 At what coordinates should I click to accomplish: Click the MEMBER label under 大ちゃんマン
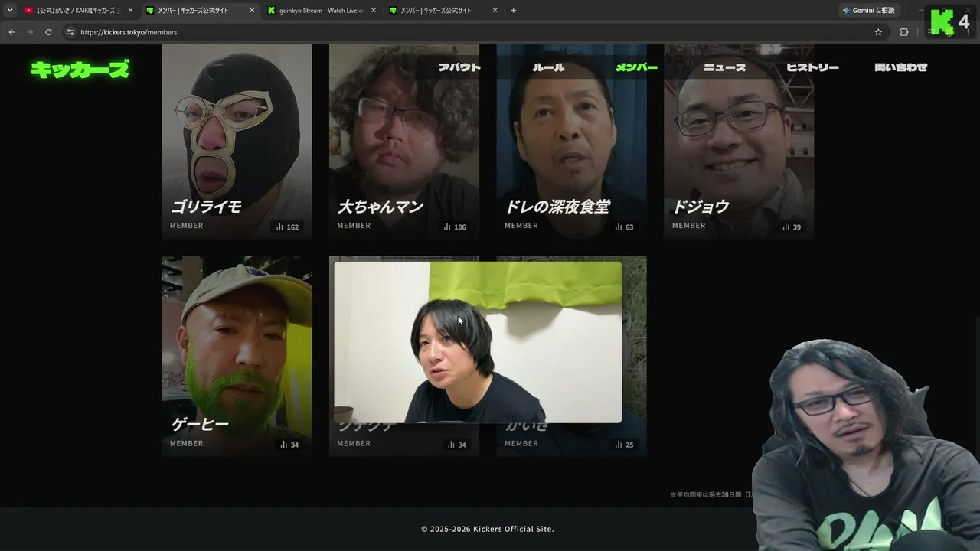pos(354,226)
